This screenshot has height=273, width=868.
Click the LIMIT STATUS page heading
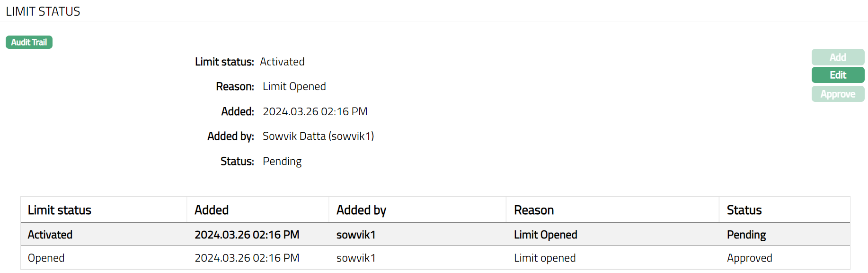pos(43,11)
